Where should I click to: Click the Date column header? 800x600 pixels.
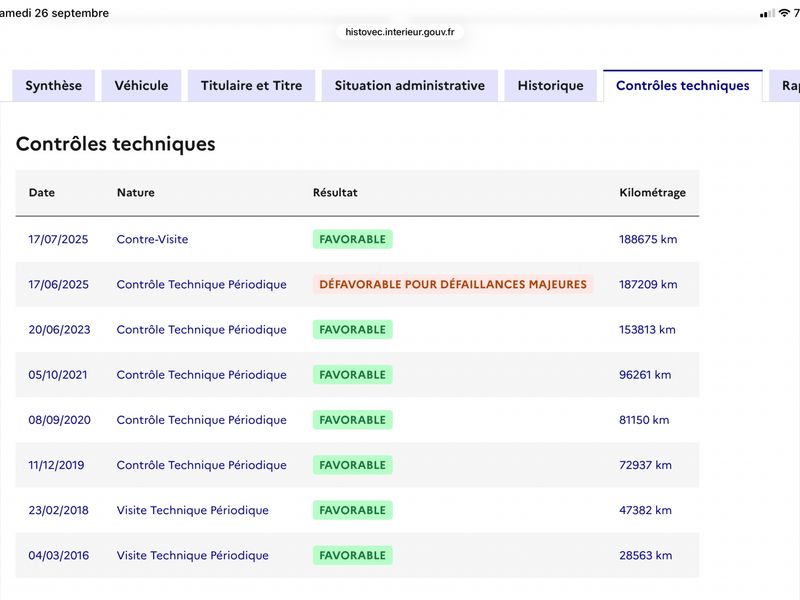pos(42,192)
